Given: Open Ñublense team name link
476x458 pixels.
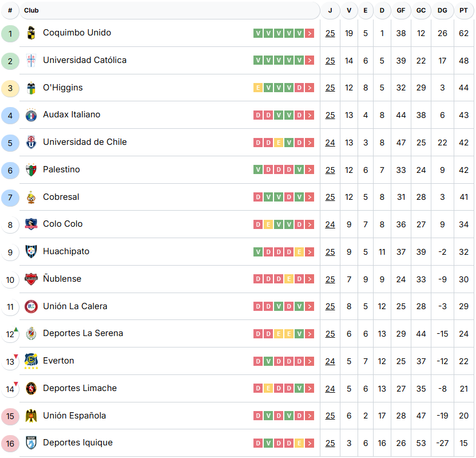Looking at the screenshot, I should 62,279.
